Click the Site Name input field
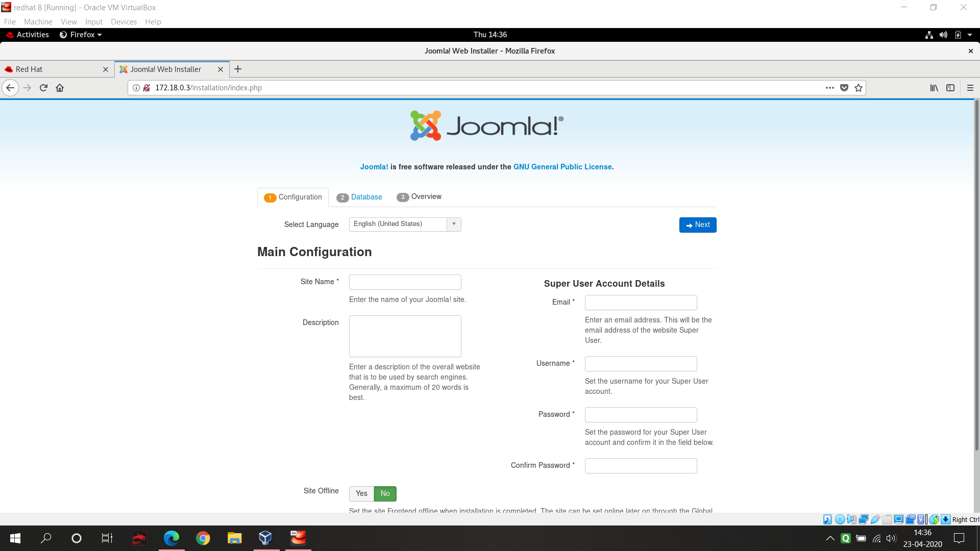 point(405,282)
